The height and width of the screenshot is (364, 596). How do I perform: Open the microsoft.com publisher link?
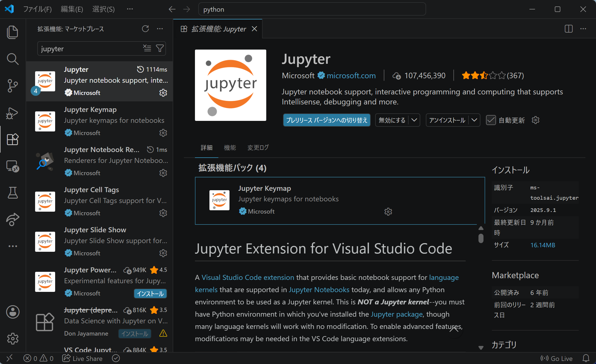click(x=351, y=75)
